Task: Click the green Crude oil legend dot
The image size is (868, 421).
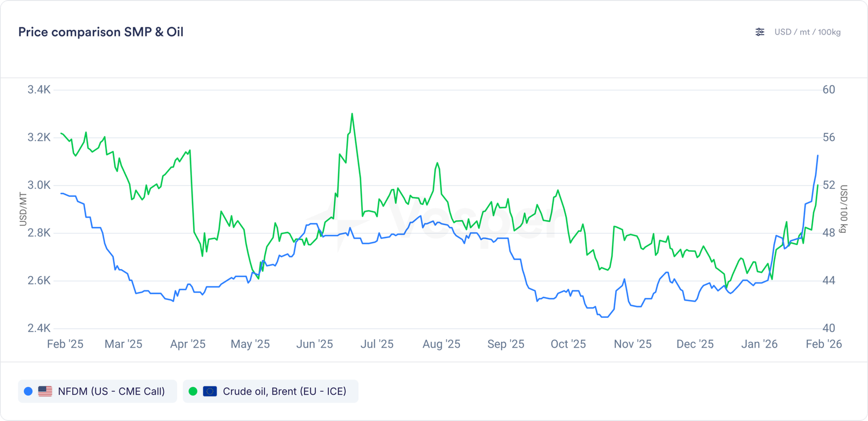Action: (193, 391)
